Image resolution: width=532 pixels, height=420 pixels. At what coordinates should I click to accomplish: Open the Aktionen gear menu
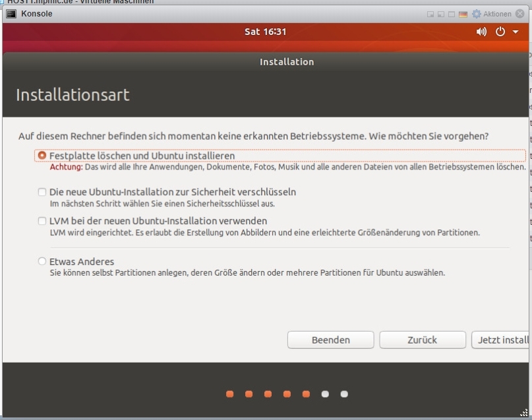tap(477, 14)
